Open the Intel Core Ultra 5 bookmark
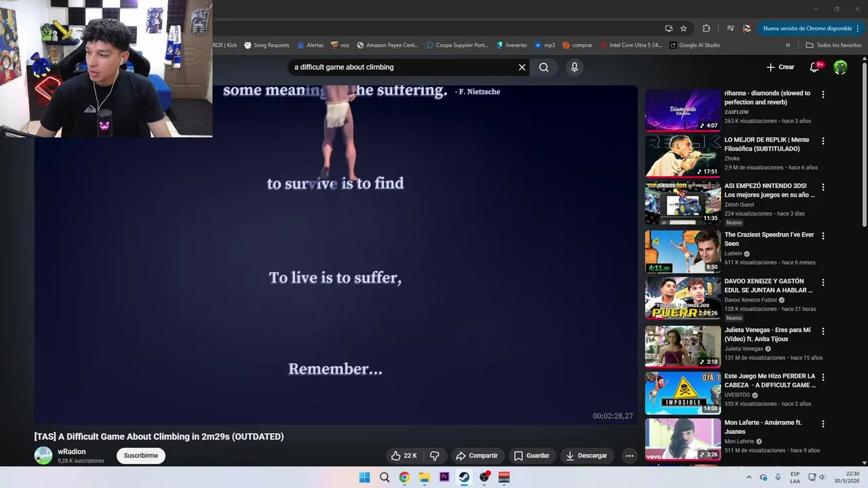868x488 pixels. [x=631, y=45]
